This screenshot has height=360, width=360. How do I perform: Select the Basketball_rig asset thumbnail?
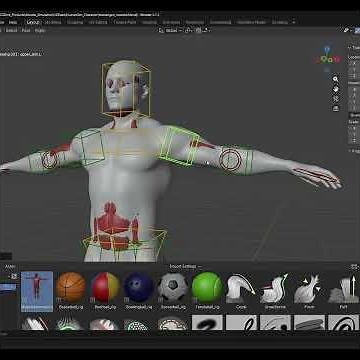[71, 291]
